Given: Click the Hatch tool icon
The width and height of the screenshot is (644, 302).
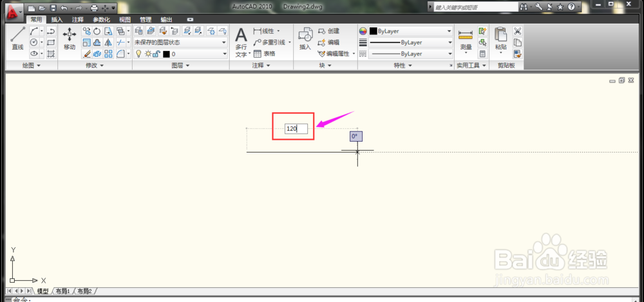Looking at the screenshot, I should tap(51, 53).
